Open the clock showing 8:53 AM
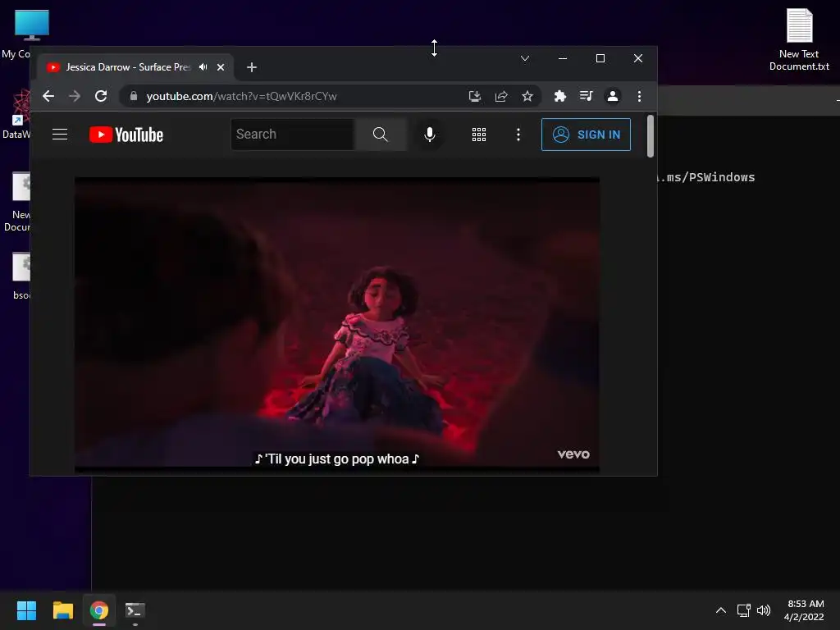 [804, 610]
